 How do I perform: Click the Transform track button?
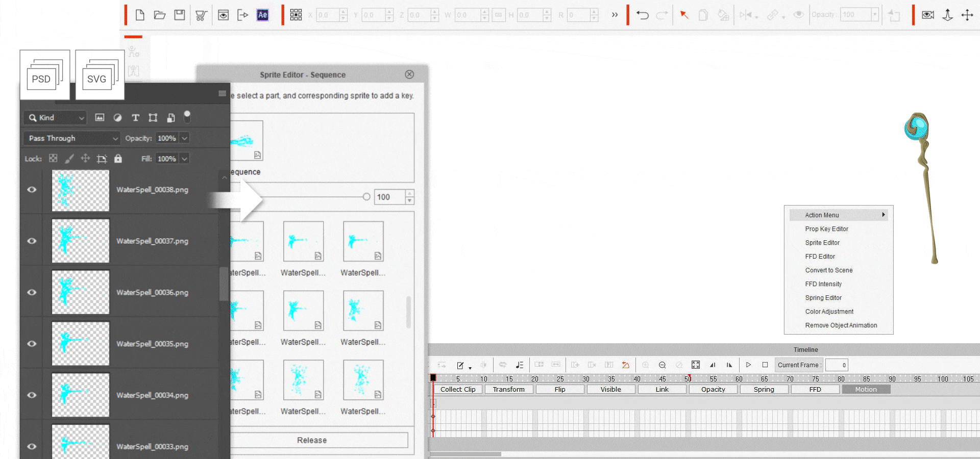508,389
